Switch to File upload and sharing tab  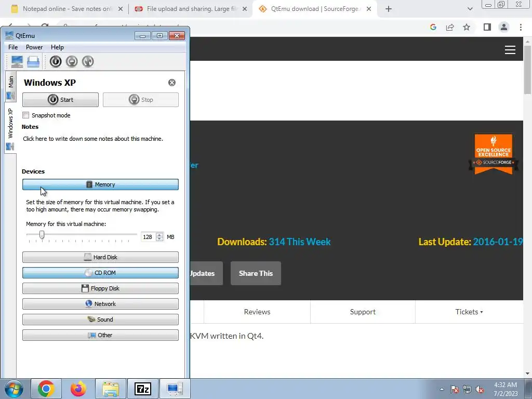[191, 9]
